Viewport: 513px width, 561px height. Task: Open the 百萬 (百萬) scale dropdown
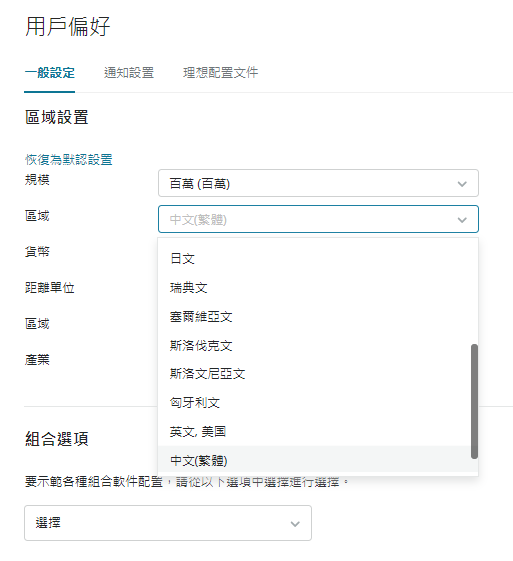pyautogui.click(x=318, y=183)
